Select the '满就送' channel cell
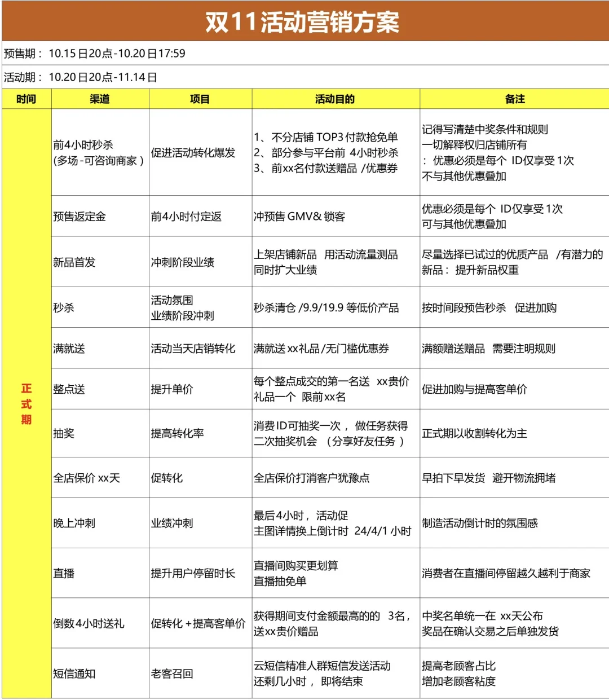609x700 pixels. coord(100,348)
